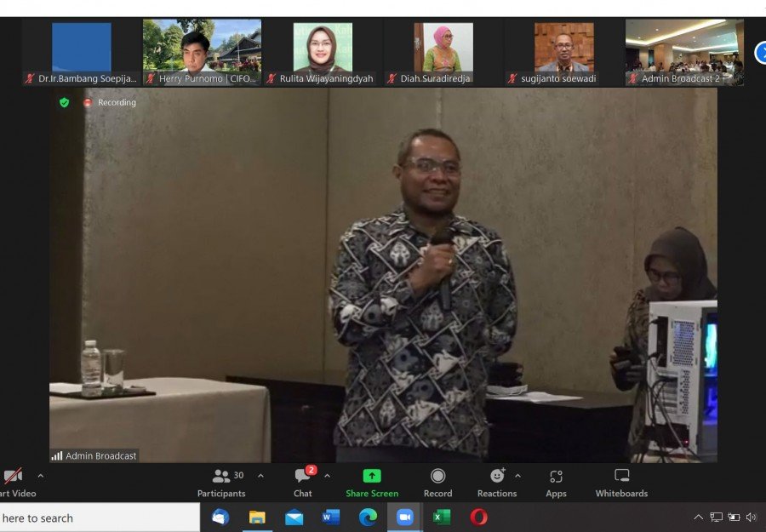Screen dimensions: 766x532
Task: Open the Chat panel
Action: pos(303,482)
